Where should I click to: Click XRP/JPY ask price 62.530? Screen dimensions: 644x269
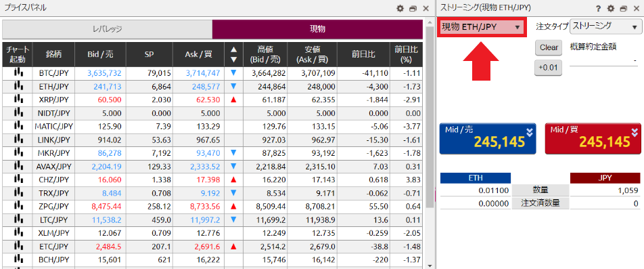pyautogui.click(x=208, y=100)
